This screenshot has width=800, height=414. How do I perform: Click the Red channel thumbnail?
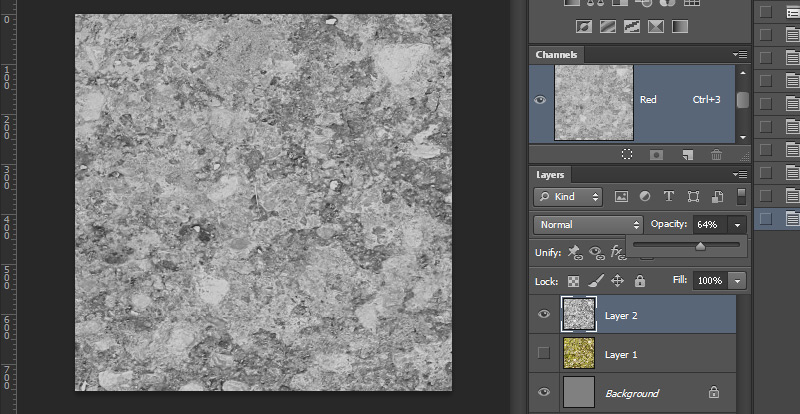pyautogui.click(x=594, y=103)
